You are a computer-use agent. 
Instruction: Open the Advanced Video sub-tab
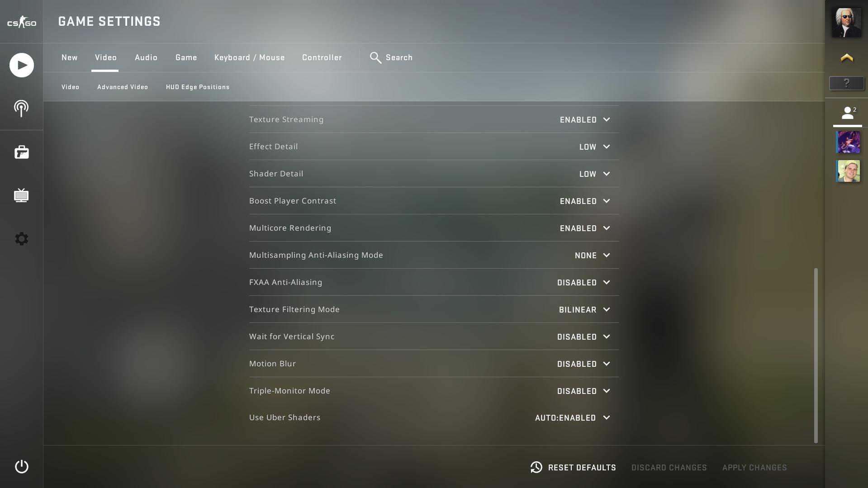coord(123,87)
